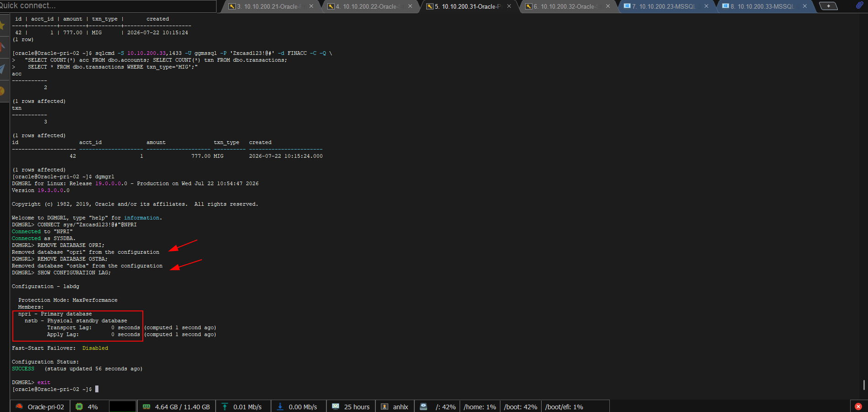868x412 pixels.
Task: Click the 4% CPU usage value
Action: point(93,407)
